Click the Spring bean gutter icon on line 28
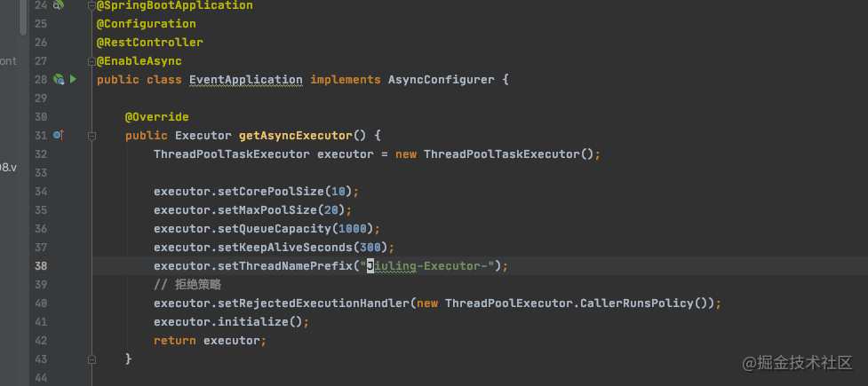 coord(59,80)
